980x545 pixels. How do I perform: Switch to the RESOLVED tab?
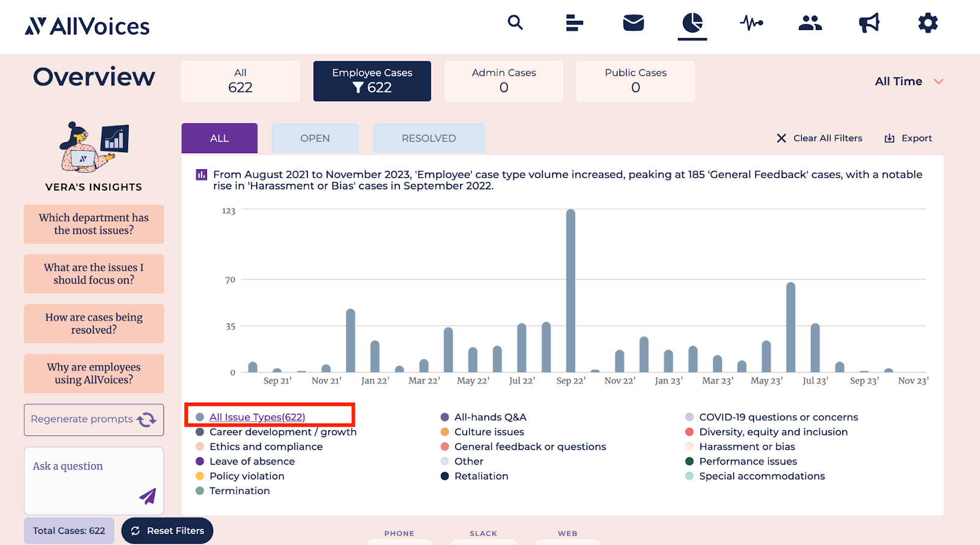429,139
